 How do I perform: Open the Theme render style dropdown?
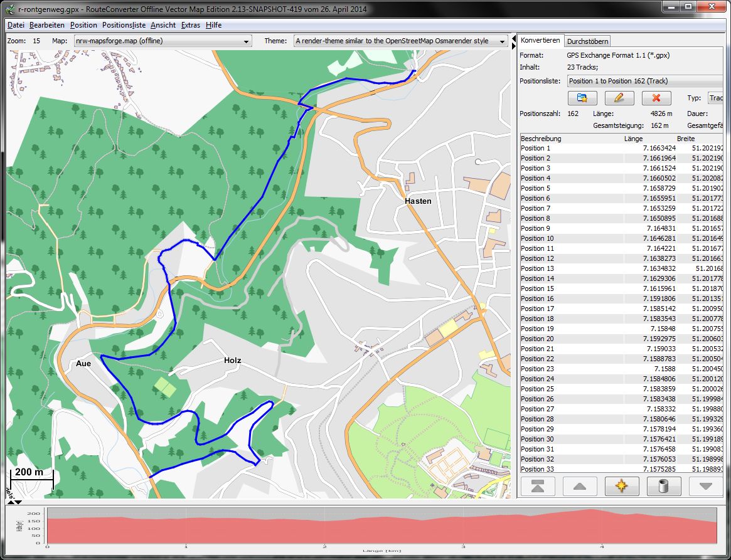tap(400, 41)
